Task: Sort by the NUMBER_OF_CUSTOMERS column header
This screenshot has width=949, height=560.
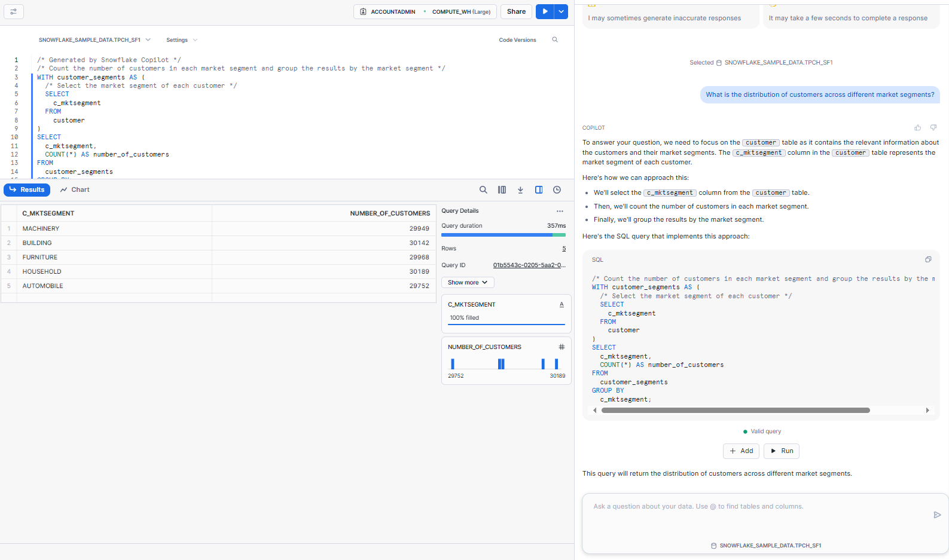Action: pyautogui.click(x=324, y=213)
